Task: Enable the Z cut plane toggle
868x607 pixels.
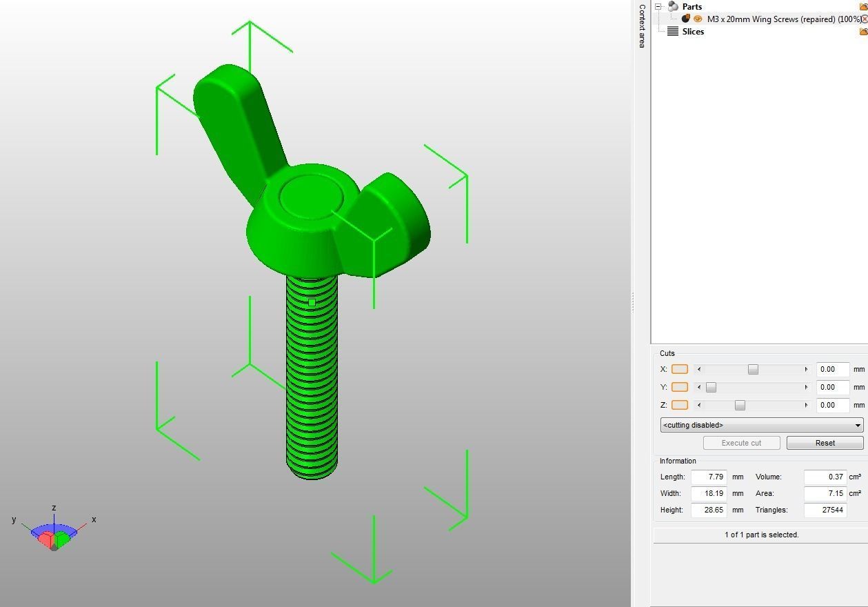Action: pos(680,406)
